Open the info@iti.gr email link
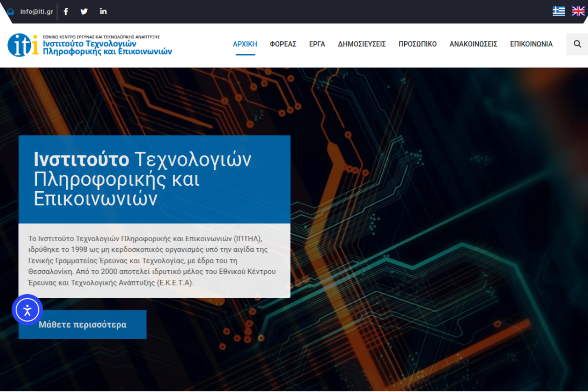Screen dimensions: 588x392 [36, 11]
